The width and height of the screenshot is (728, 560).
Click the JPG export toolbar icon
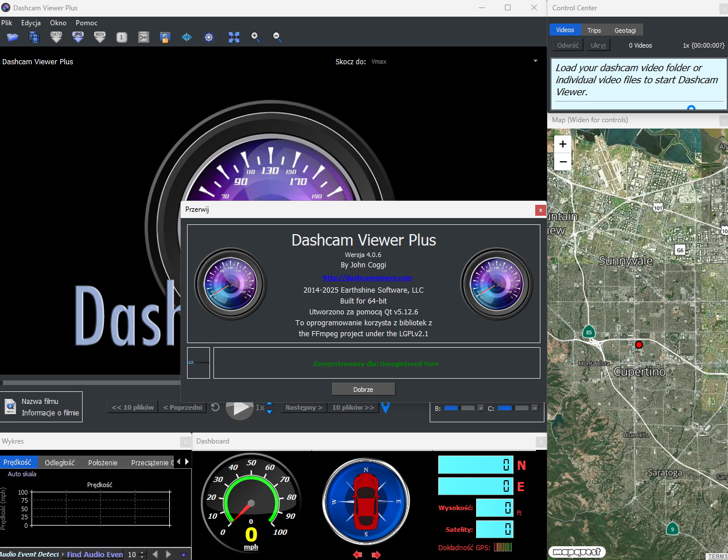[78, 37]
